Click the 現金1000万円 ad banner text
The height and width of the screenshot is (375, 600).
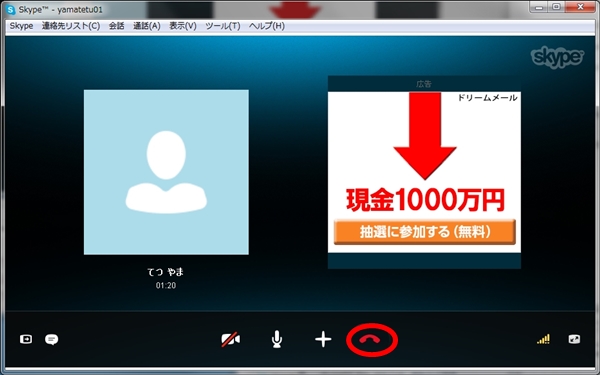(425, 200)
